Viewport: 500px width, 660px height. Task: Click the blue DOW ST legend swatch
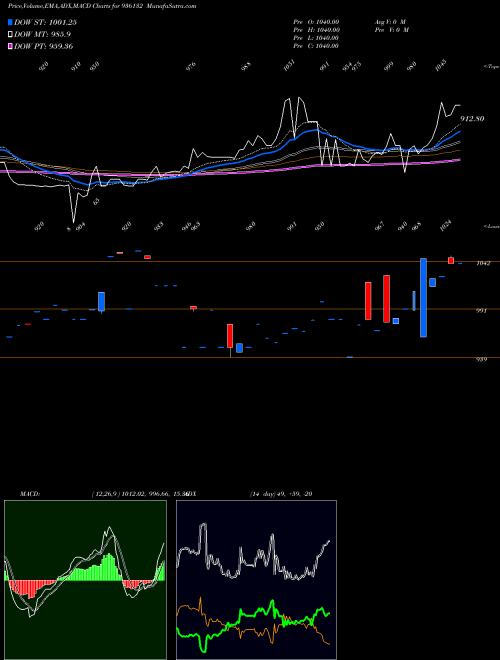[10, 22]
